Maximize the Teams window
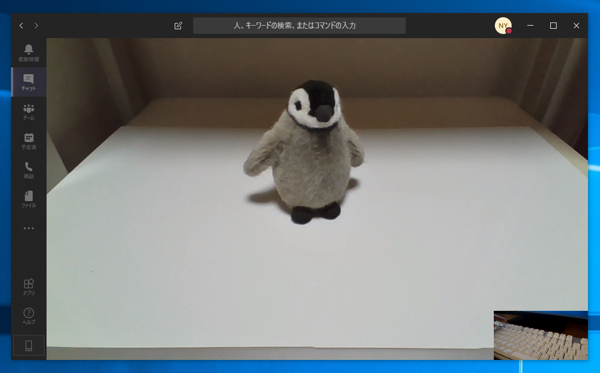The image size is (600, 373). pos(553,26)
